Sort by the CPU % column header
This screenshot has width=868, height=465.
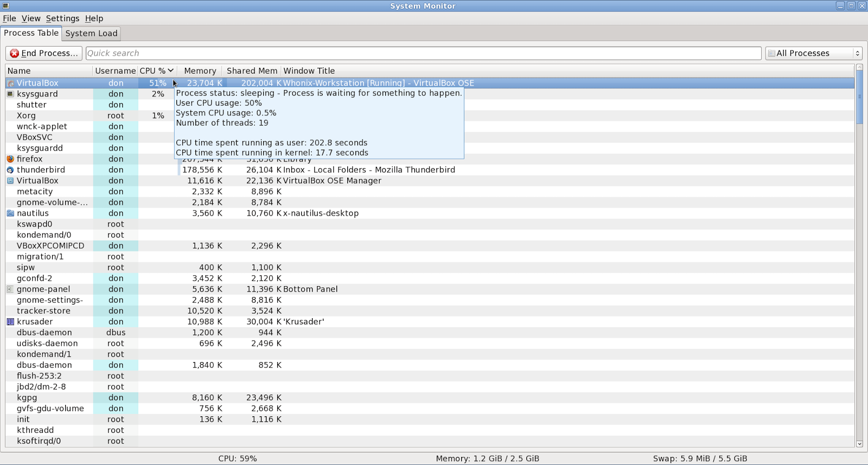[157, 70]
